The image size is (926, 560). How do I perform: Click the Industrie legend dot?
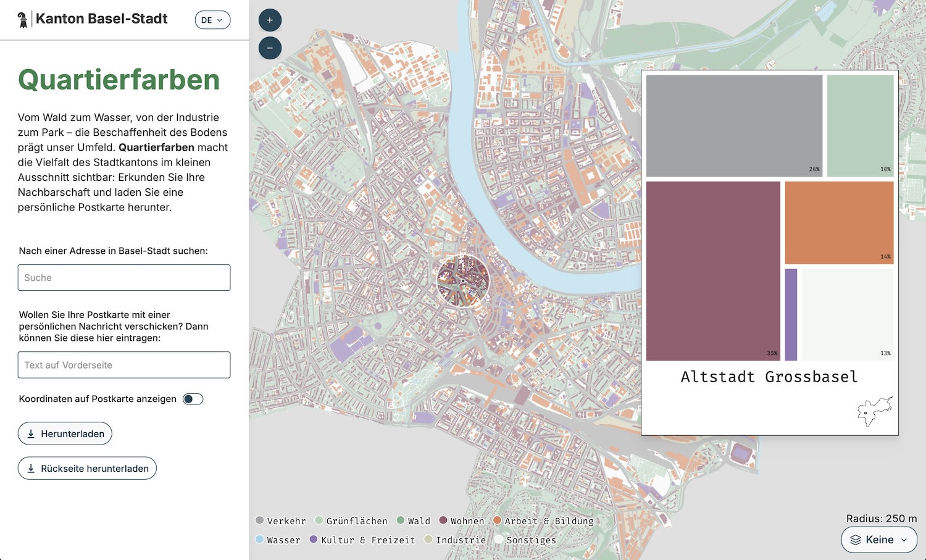(428, 540)
